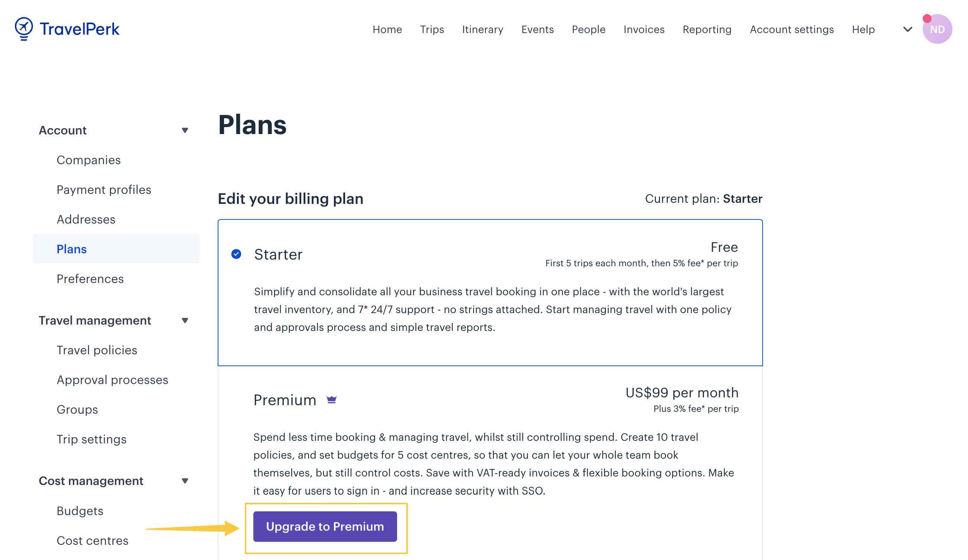
Task: Open Account settings in navigation bar
Action: pyautogui.click(x=792, y=30)
